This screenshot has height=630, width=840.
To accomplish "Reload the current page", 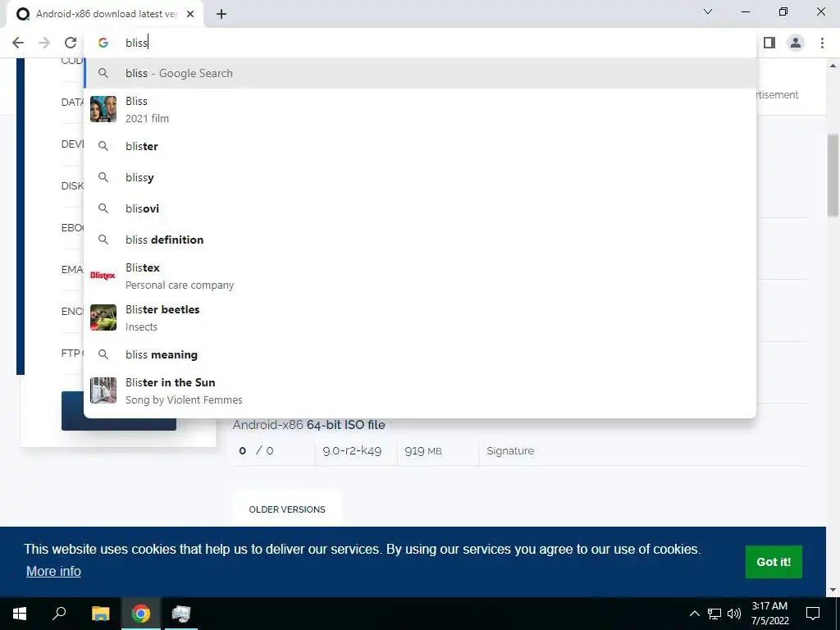I will 71,43.
